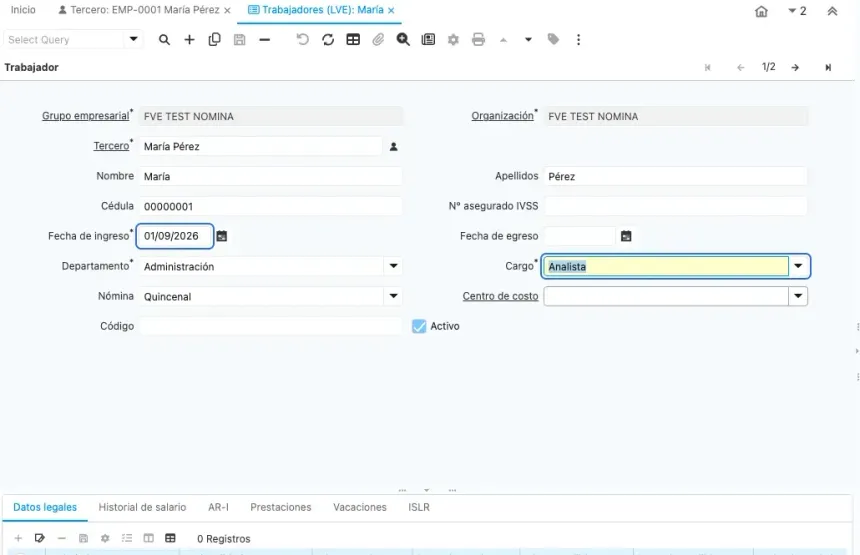Click the Centro de costo label link
The height and width of the screenshot is (555, 860).
tap(500, 296)
